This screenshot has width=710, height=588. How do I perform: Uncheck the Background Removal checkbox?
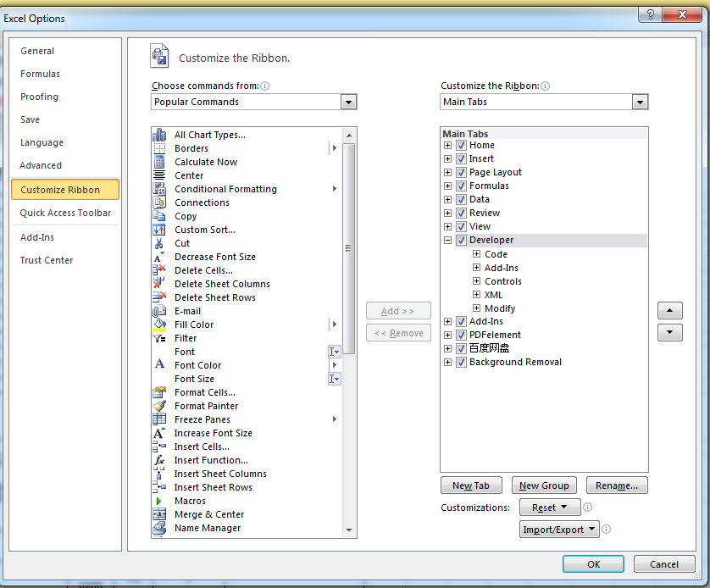point(461,362)
